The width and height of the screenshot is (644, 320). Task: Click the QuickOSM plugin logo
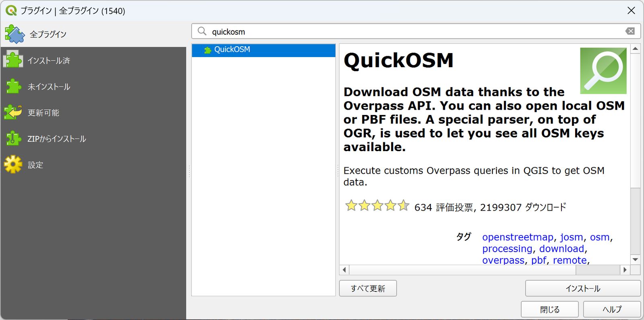click(x=603, y=71)
